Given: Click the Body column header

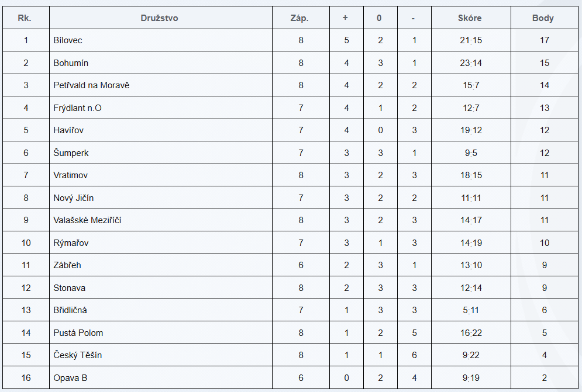Looking at the screenshot, I should (x=543, y=18).
